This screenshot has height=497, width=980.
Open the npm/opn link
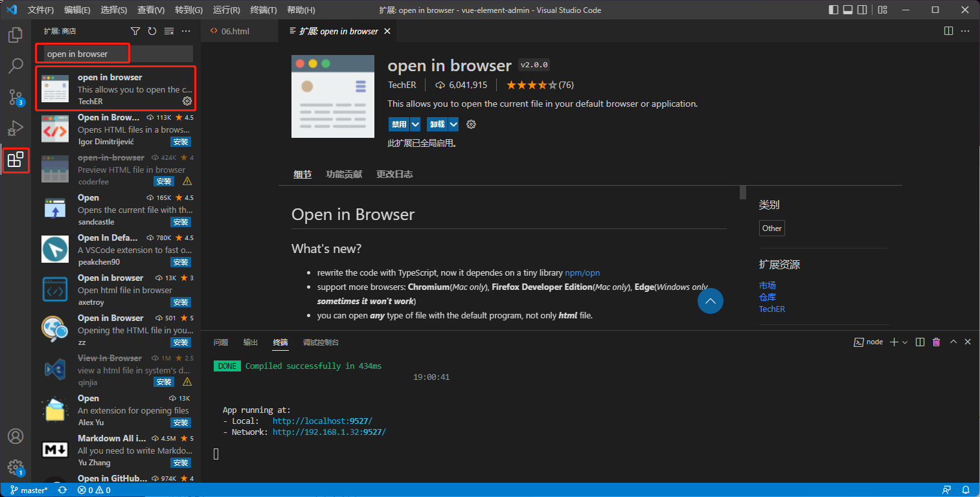(582, 273)
